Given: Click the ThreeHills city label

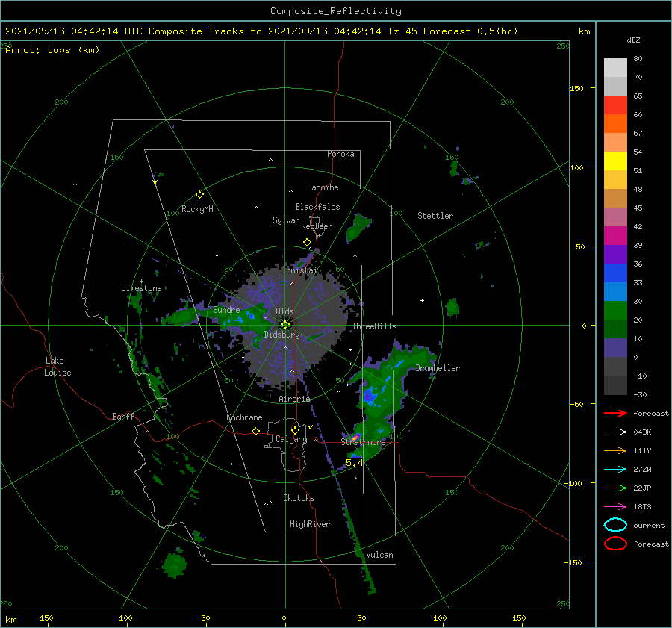Looking at the screenshot, I should (375, 326).
